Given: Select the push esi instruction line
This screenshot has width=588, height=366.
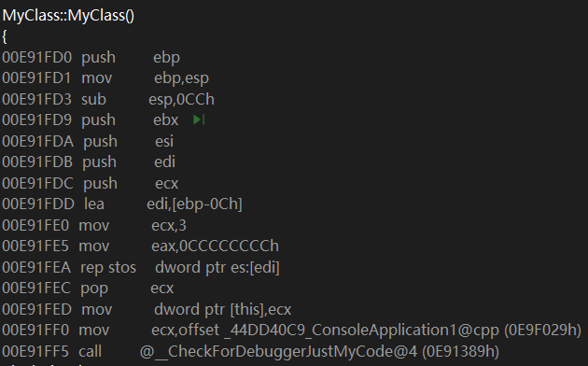Looking at the screenshot, I should pyautogui.click(x=88, y=141).
